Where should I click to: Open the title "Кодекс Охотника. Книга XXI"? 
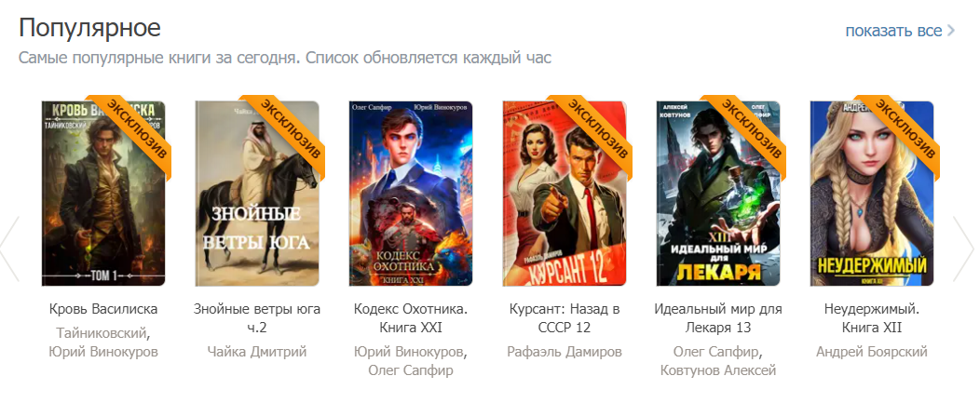[x=411, y=318]
